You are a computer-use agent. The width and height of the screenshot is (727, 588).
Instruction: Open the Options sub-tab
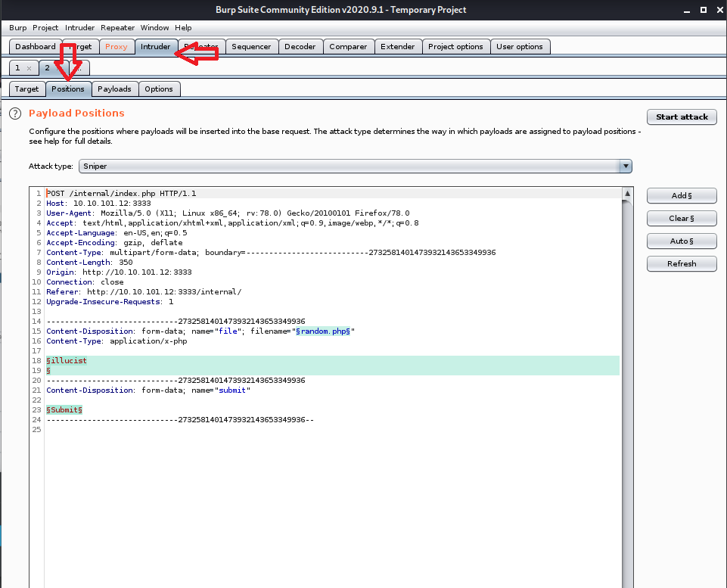pyautogui.click(x=159, y=89)
